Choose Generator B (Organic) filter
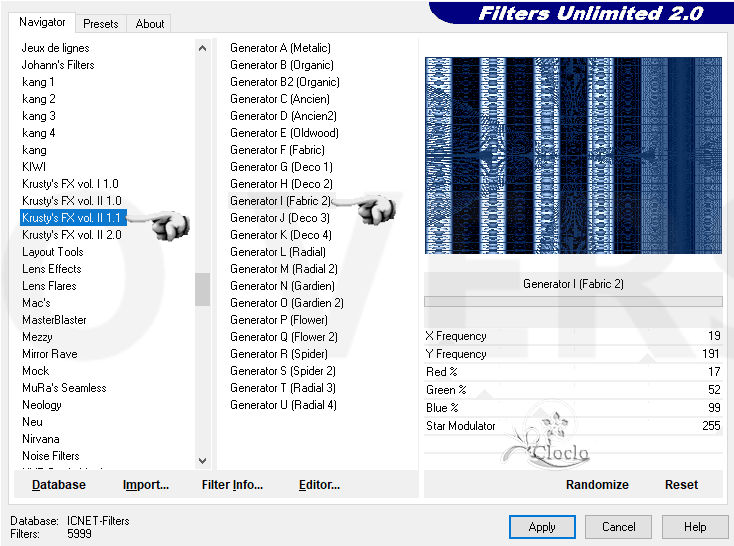The height and width of the screenshot is (546, 734). pos(282,65)
